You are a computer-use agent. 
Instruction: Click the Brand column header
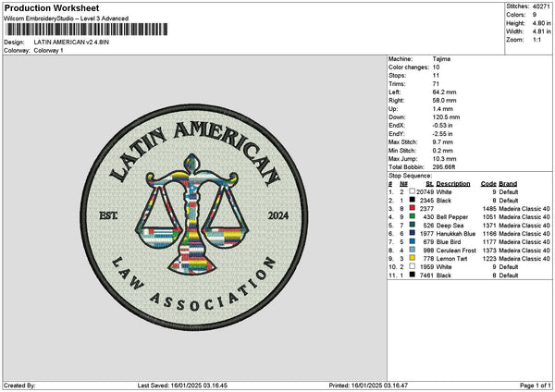(508, 184)
